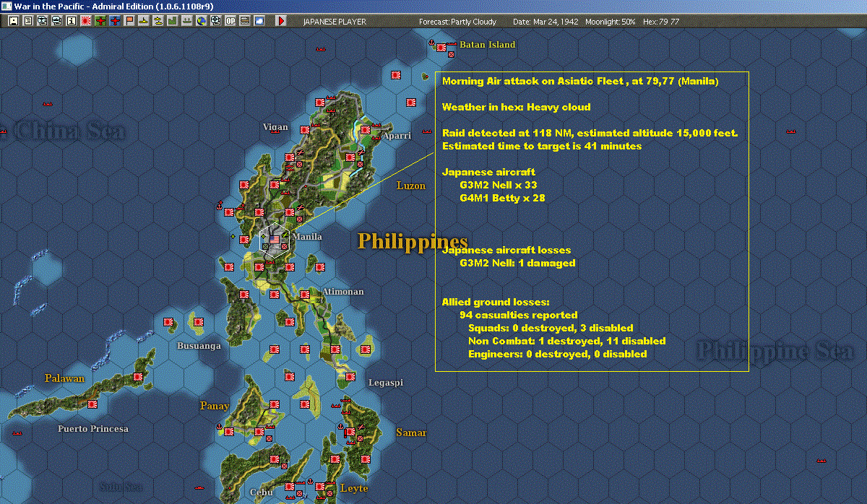Click the information 'i' toolbar icon
Image resolution: width=867 pixels, height=504 pixels.
pos(71,22)
